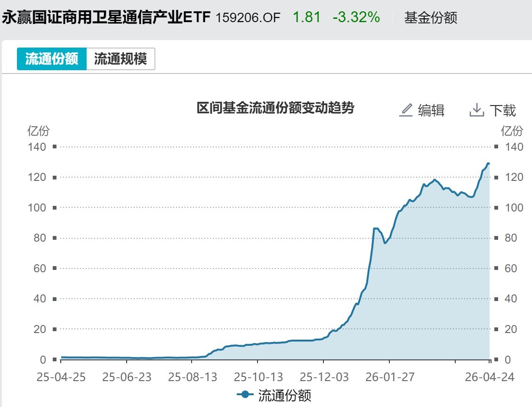
Task: Click the x-axis date 25-12-03
Action: coord(324,377)
